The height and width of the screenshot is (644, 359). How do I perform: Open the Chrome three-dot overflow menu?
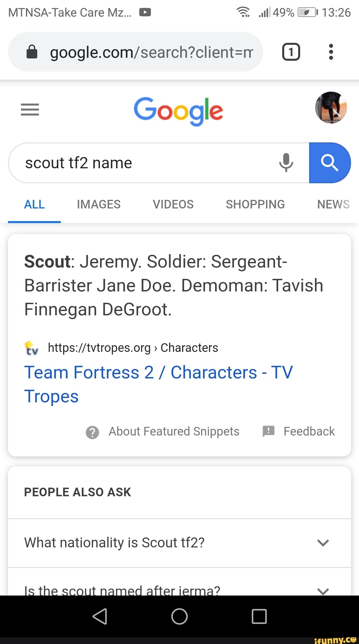331,52
